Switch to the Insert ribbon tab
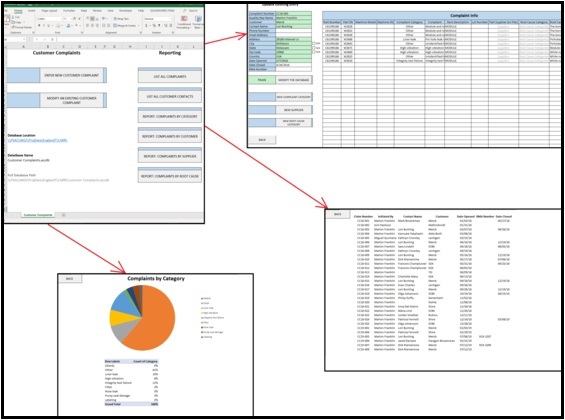Viewport: 565px width, 420px height. coord(32,11)
